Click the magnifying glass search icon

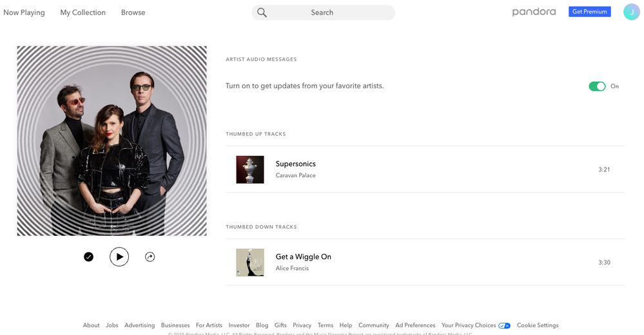click(x=262, y=12)
